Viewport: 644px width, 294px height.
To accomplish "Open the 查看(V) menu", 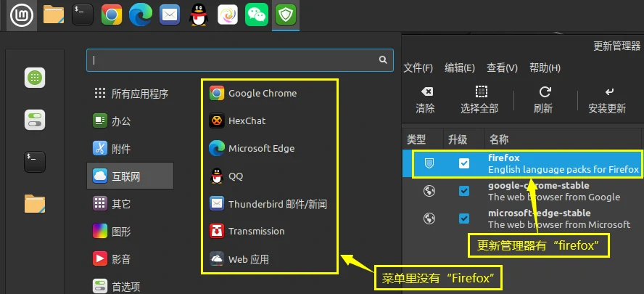I will pos(502,68).
